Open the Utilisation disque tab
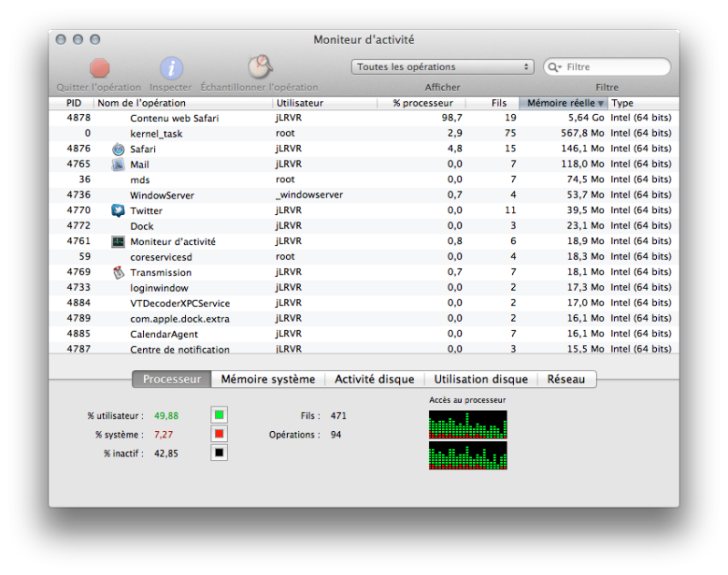728x575 pixels. pyautogui.click(x=480, y=379)
